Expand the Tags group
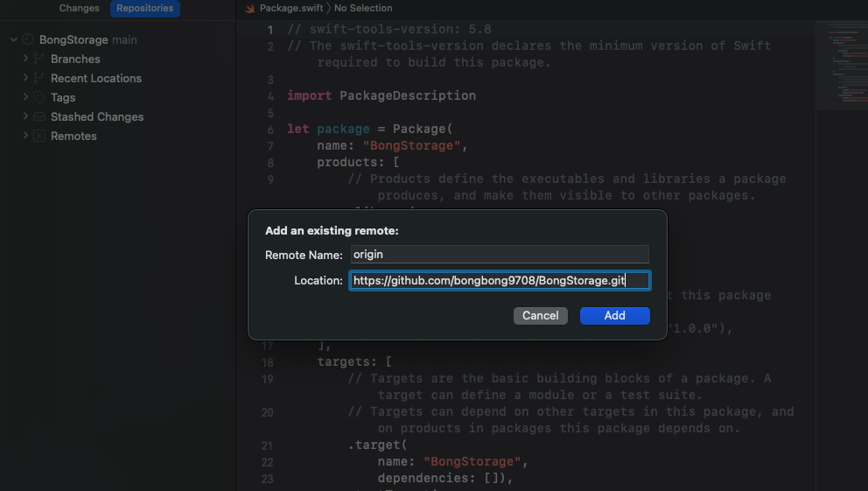868x491 pixels. pyautogui.click(x=25, y=97)
